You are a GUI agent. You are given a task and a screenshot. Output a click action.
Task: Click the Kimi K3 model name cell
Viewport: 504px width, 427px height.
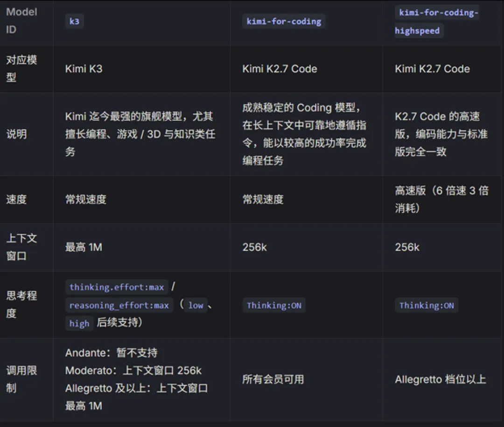pos(84,69)
